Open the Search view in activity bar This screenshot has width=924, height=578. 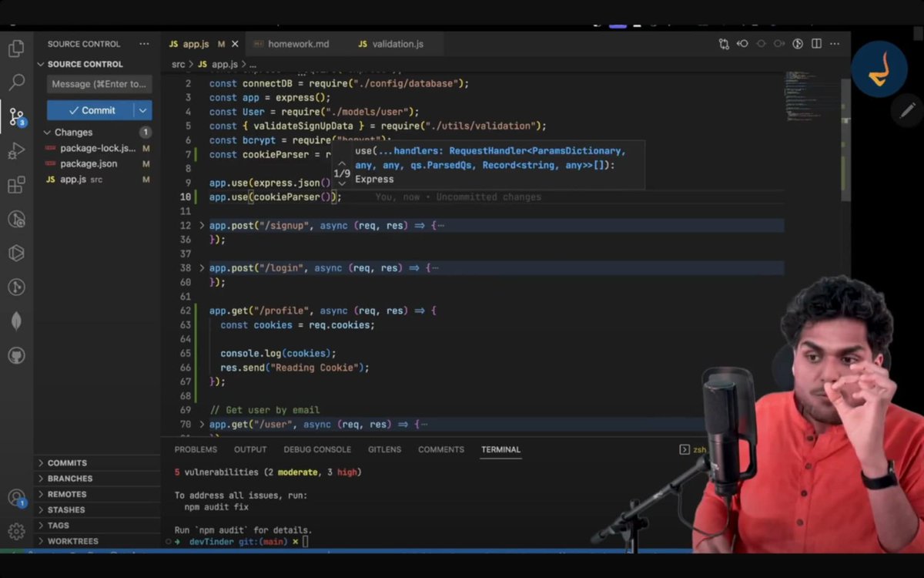15,82
